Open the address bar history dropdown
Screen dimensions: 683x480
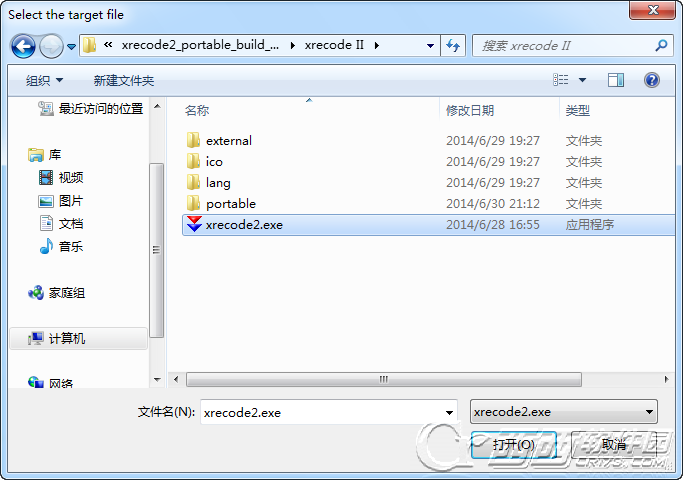point(430,46)
